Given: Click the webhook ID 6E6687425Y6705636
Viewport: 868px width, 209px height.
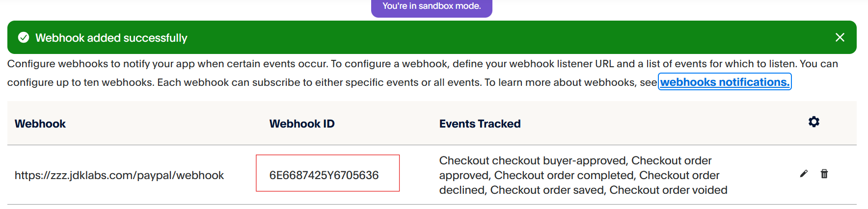Looking at the screenshot, I should (324, 175).
